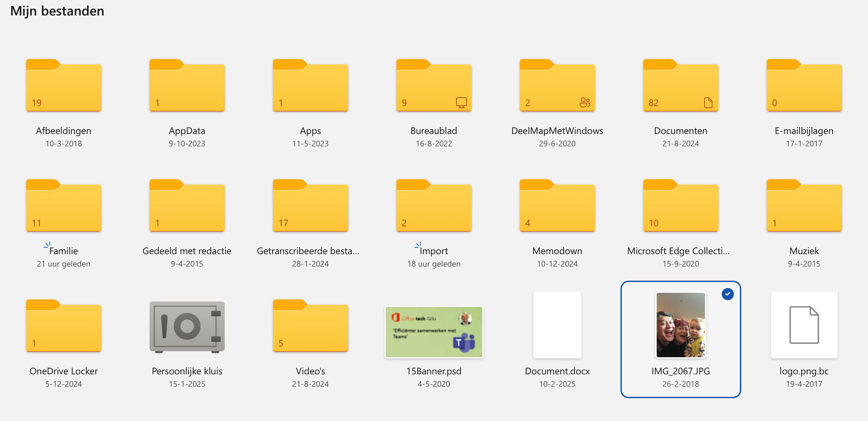Image resolution: width=868 pixels, height=421 pixels.
Task: Uncheck the IMG_2067.JPG selection checkmark
Action: tap(727, 294)
